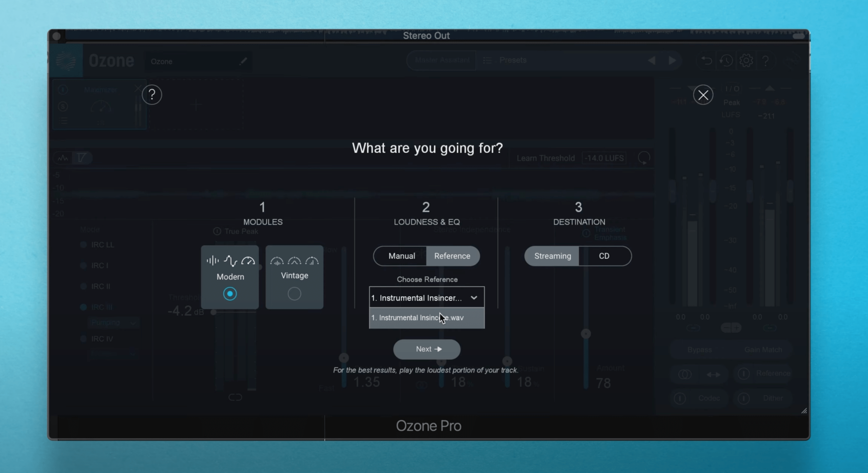Open the IRC IV style dropdown
Viewport: 868px width, 473px height.
113,354
